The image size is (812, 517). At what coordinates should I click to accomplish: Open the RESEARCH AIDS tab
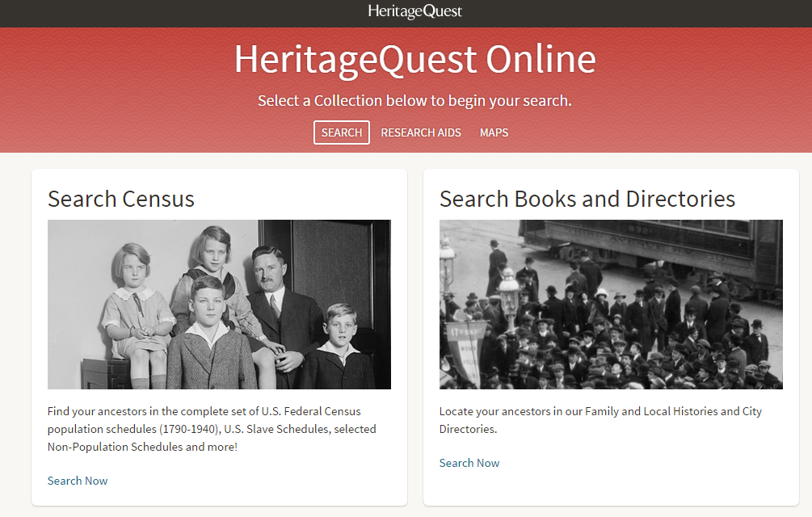(x=420, y=132)
